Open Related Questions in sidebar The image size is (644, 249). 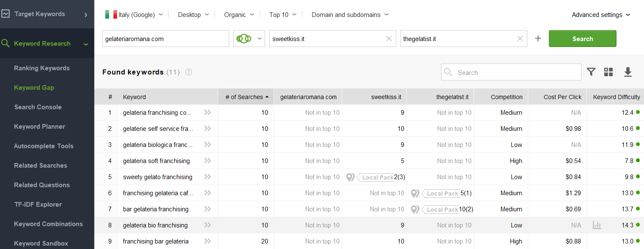coord(42,185)
